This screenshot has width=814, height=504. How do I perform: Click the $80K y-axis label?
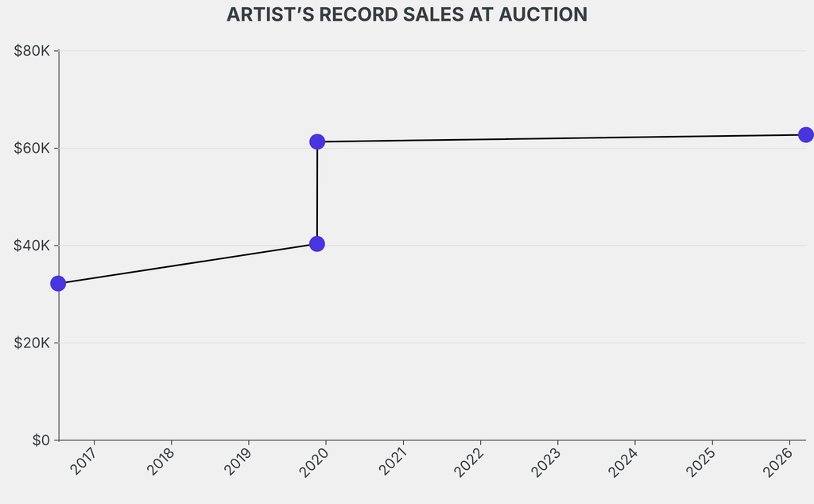coord(33,51)
